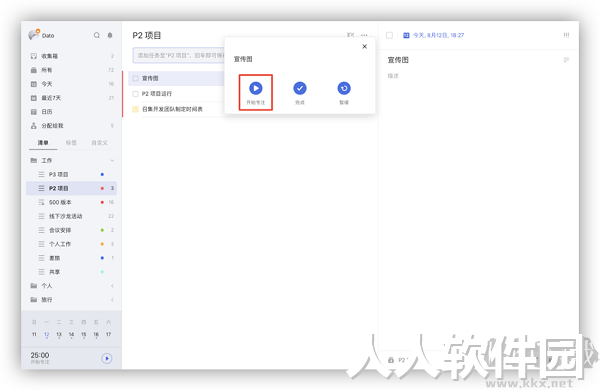Click the yellow note icon of 召集开发团队制定时间表
The image size is (600, 390).
(x=135, y=109)
